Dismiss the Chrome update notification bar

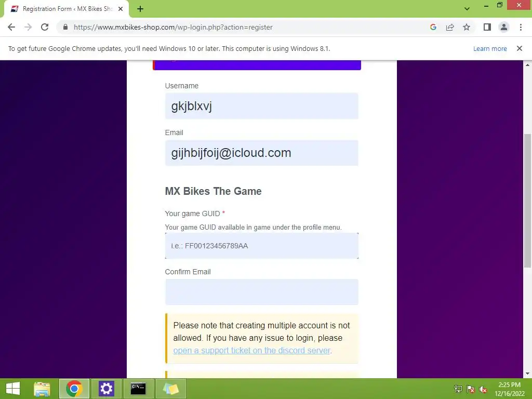(x=520, y=48)
